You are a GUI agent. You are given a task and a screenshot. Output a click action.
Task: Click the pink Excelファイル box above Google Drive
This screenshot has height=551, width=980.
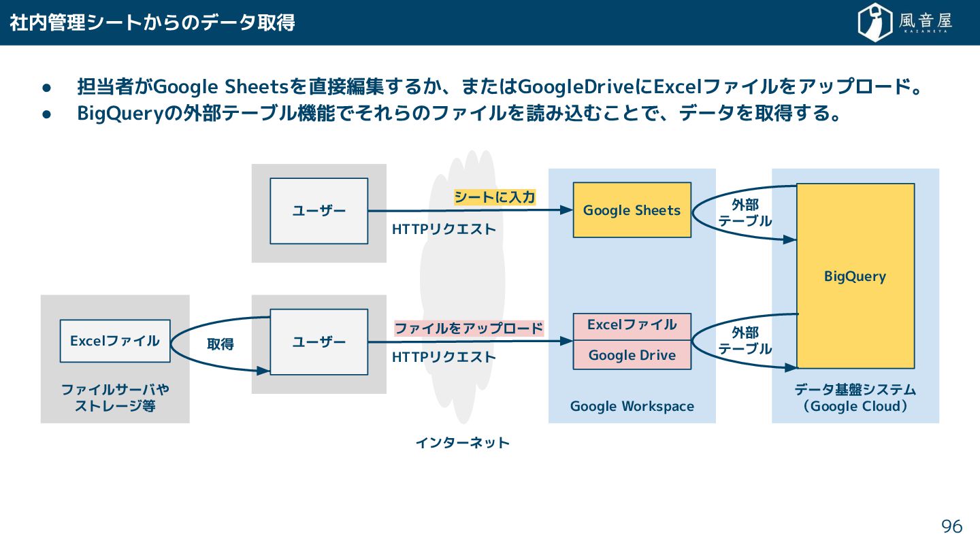[632, 327]
